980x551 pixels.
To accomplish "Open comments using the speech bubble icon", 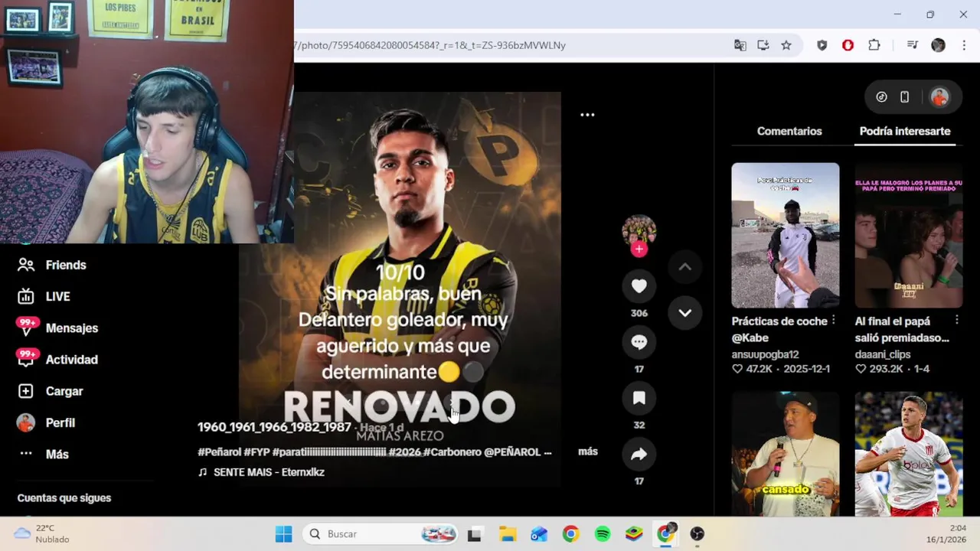I will (639, 342).
